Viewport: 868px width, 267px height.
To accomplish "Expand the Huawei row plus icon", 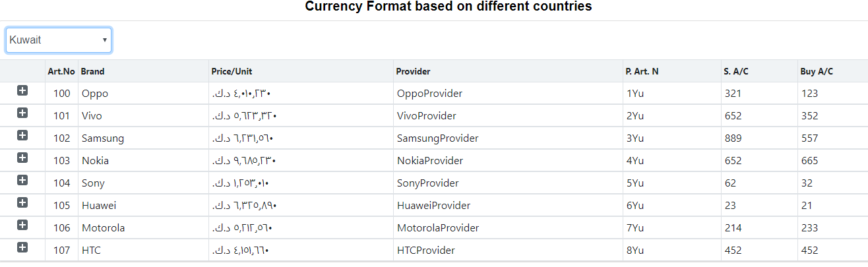I will click(x=22, y=202).
